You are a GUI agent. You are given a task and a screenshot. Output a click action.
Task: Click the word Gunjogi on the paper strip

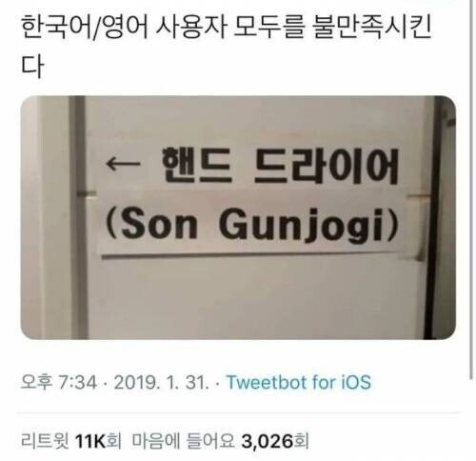tap(304, 226)
